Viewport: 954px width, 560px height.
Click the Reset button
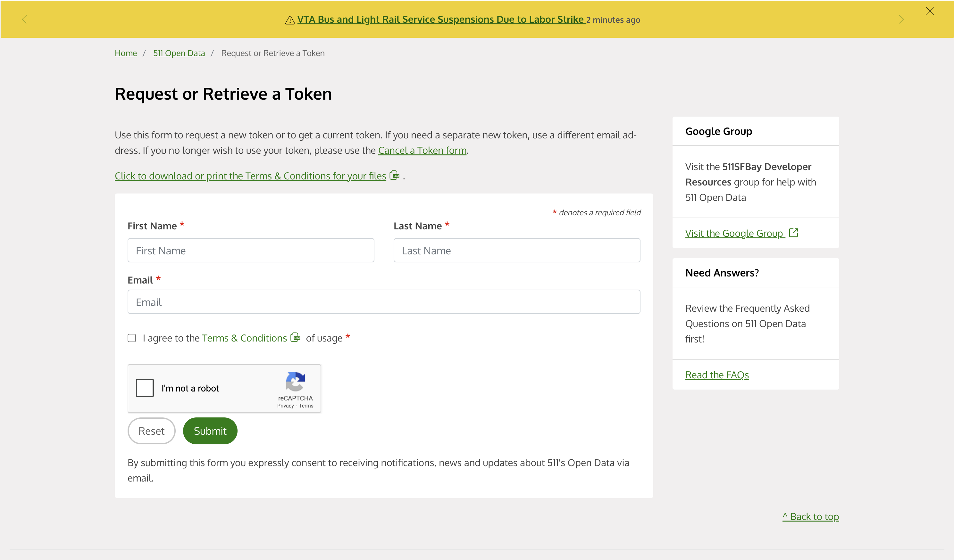coord(151,431)
